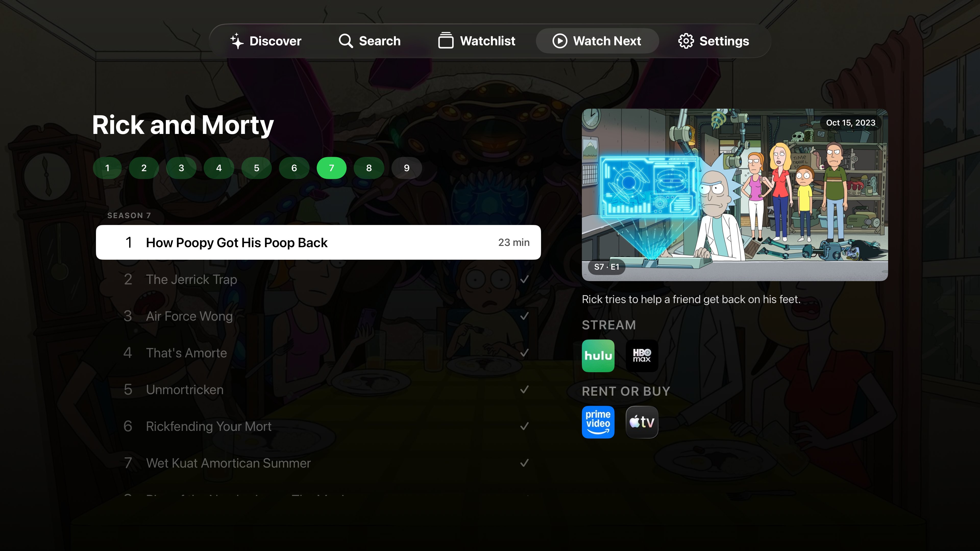The image size is (980, 551).
Task: Toggle watched checkmark for Air Force Wong
Action: [525, 316]
